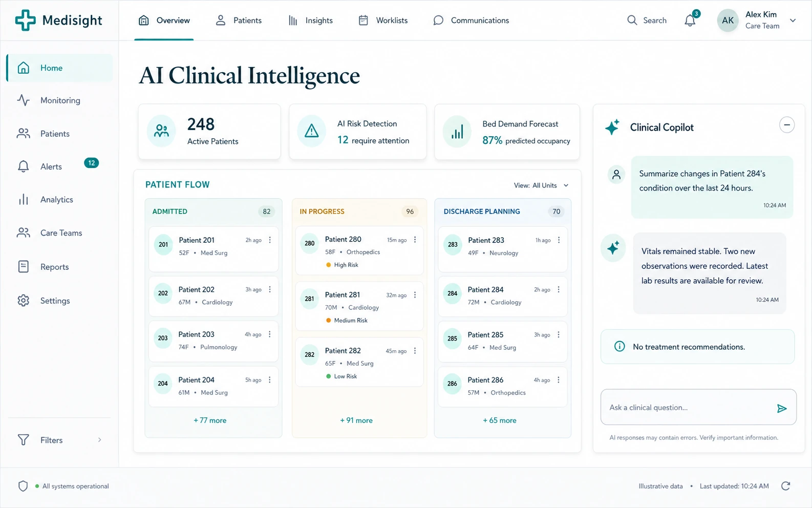812x508 pixels.
Task: Send the clinical question arrow
Action: (x=782, y=408)
